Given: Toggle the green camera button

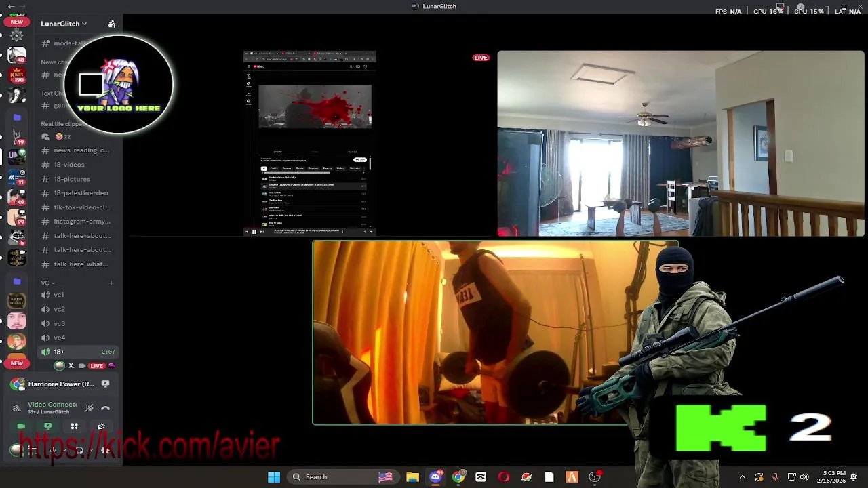Looking at the screenshot, I should click(21, 426).
